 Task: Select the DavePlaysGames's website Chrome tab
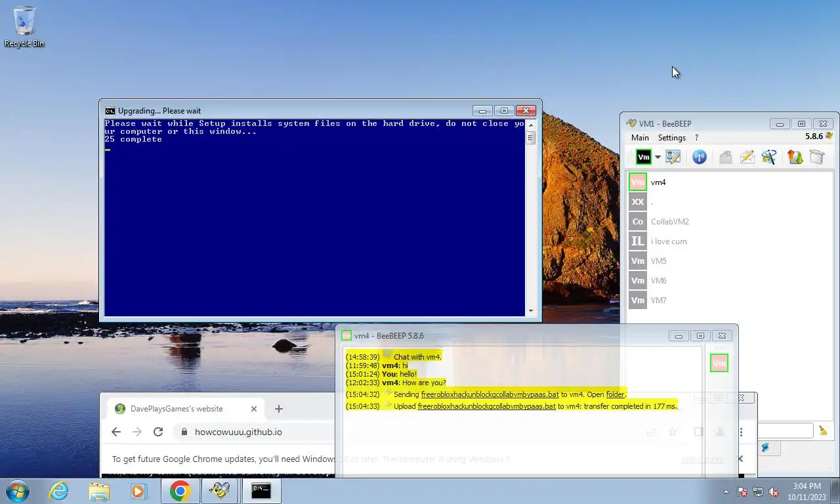coord(186,409)
